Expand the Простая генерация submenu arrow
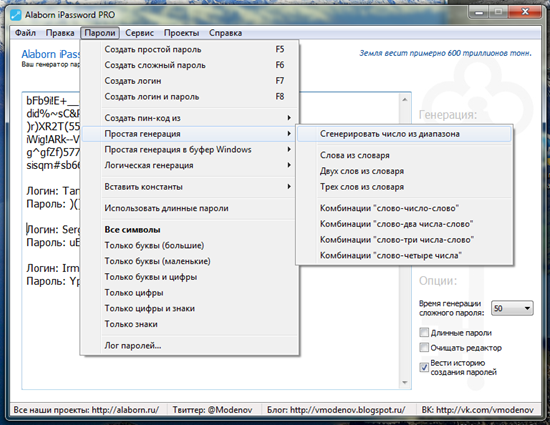Screen dimensions: 550x425 pos(289,134)
